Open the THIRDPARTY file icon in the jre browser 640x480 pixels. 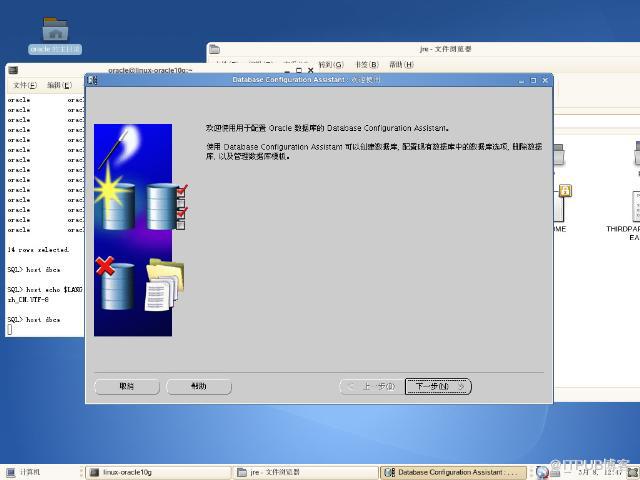634,206
